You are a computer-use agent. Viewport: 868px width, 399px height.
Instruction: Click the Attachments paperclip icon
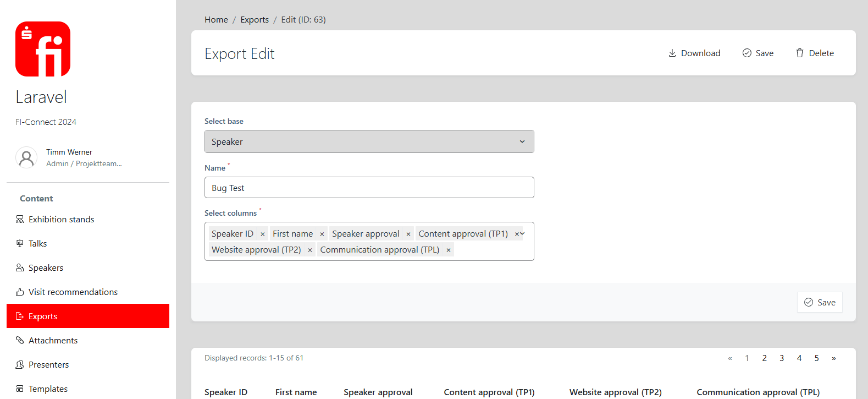point(20,340)
